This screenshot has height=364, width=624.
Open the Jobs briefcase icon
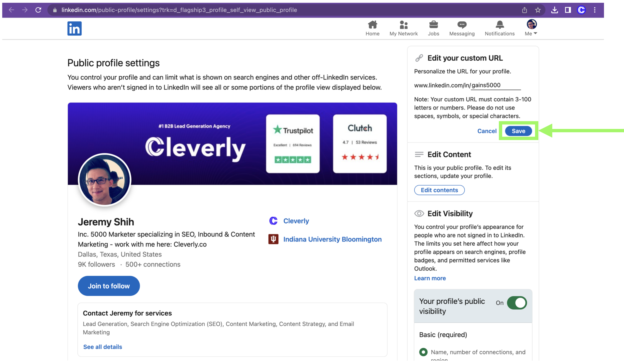433,25
